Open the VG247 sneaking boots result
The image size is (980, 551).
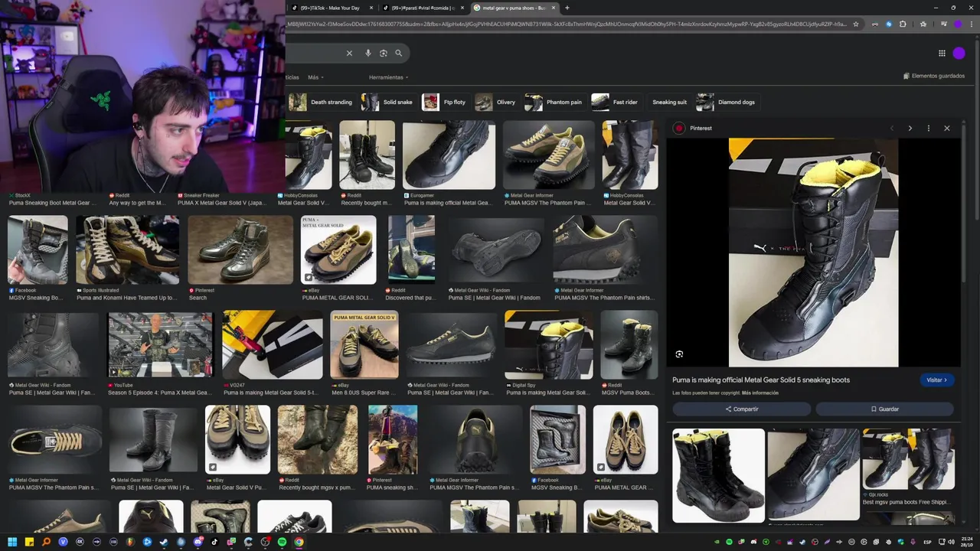pos(272,344)
